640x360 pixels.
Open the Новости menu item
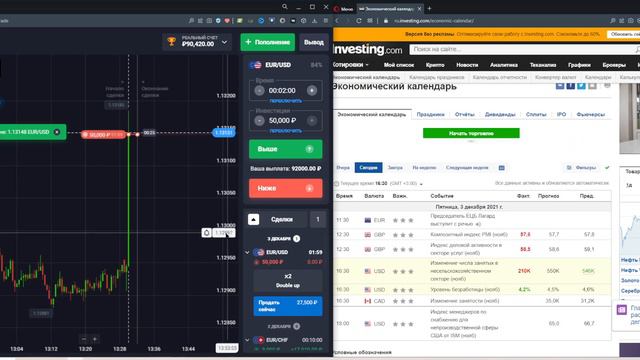click(467, 65)
